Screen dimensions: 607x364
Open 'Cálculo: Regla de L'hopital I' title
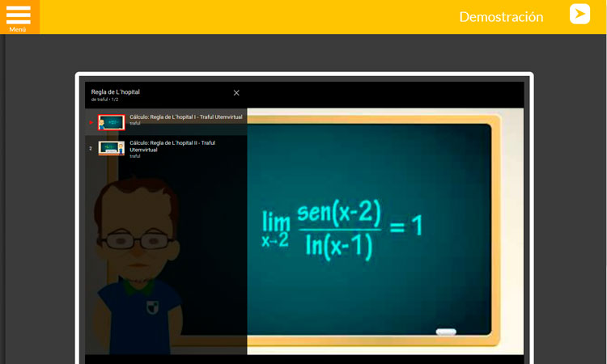click(x=185, y=117)
